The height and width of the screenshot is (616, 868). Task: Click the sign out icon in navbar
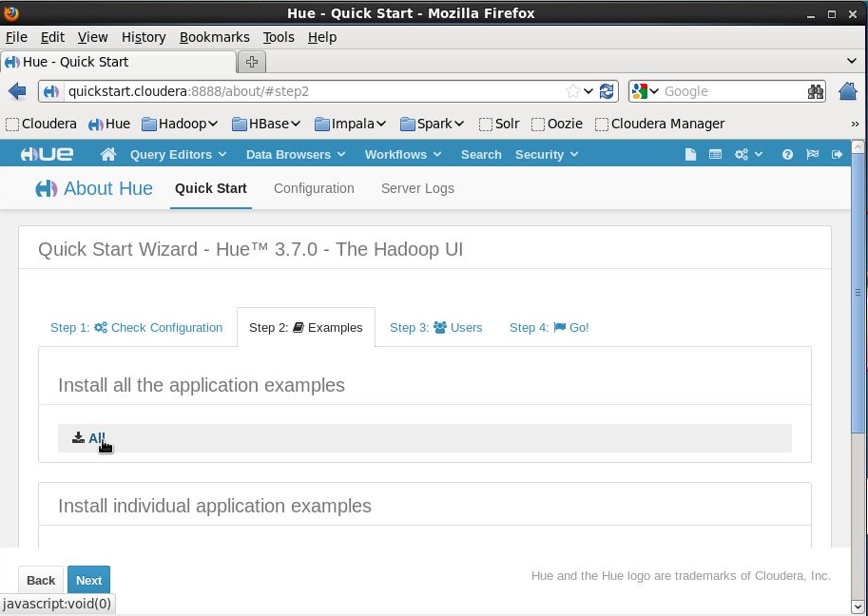click(x=837, y=154)
